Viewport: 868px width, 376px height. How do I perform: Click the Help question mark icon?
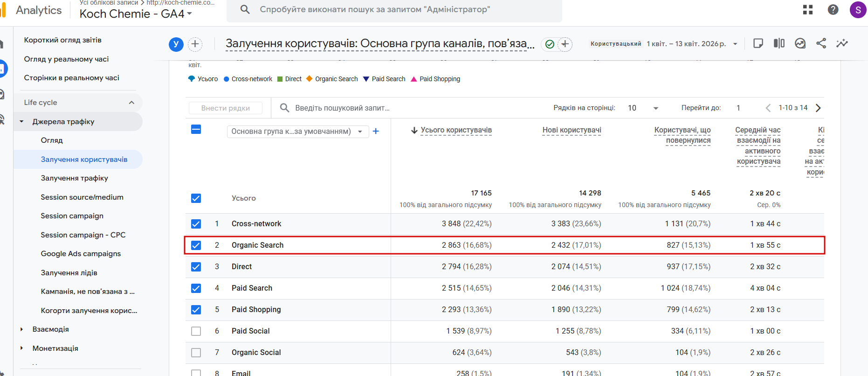(833, 10)
